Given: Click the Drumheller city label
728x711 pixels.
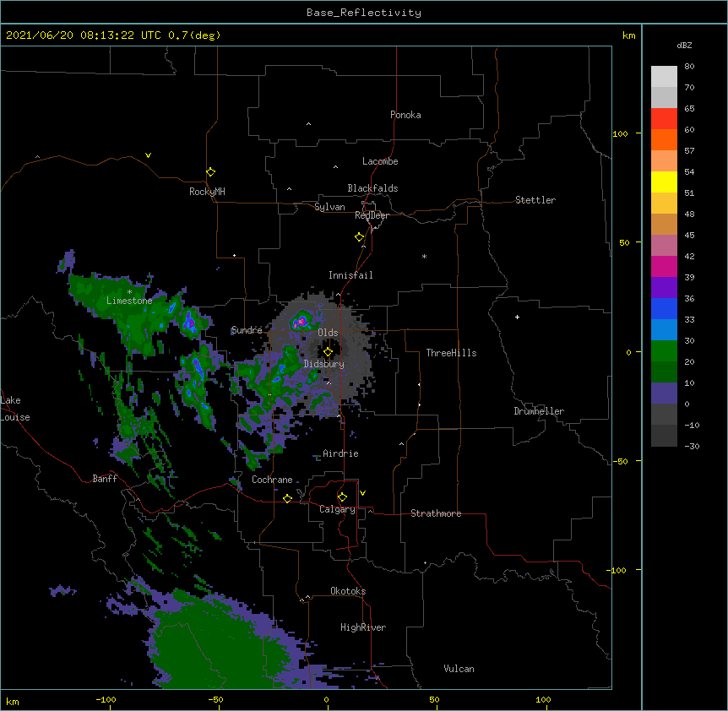Looking at the screenshot, I should pos(539,411).
